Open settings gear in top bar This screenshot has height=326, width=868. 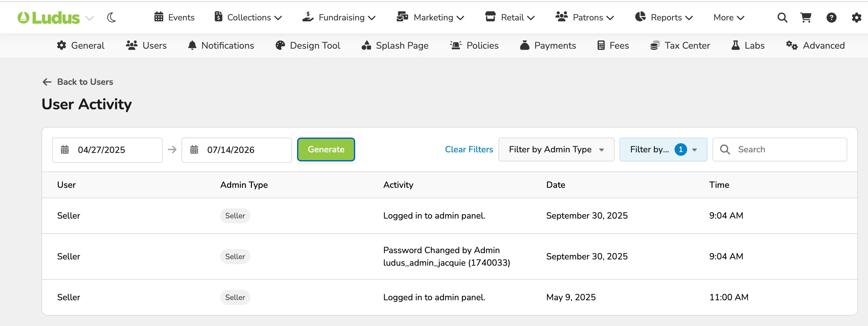point(856,18)
